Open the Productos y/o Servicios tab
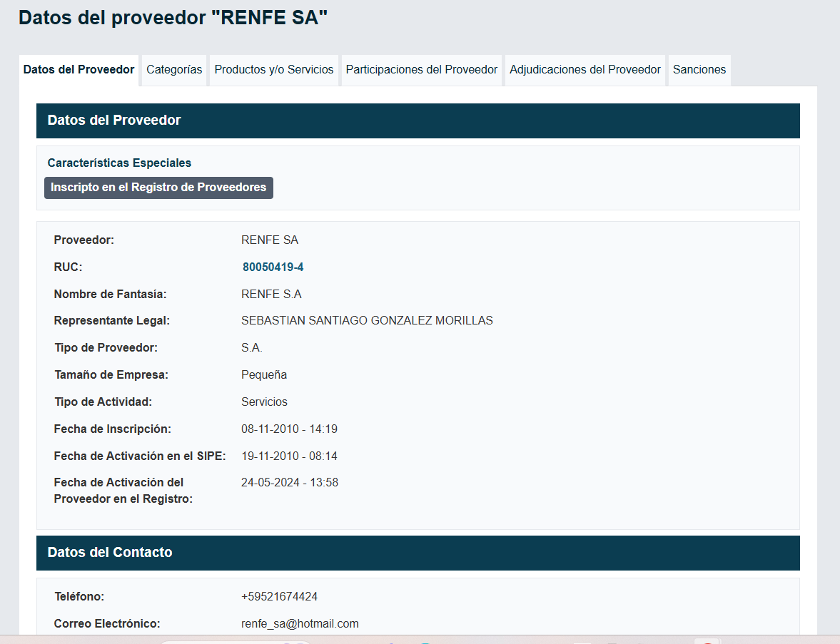The image size is (840, 644). click(274, 70)
